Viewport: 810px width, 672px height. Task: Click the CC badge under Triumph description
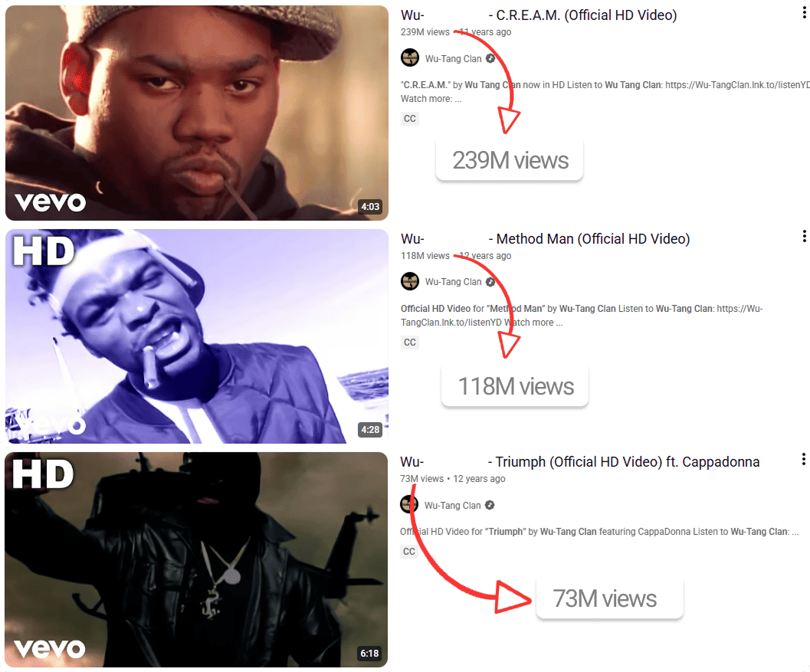[409, 552]
